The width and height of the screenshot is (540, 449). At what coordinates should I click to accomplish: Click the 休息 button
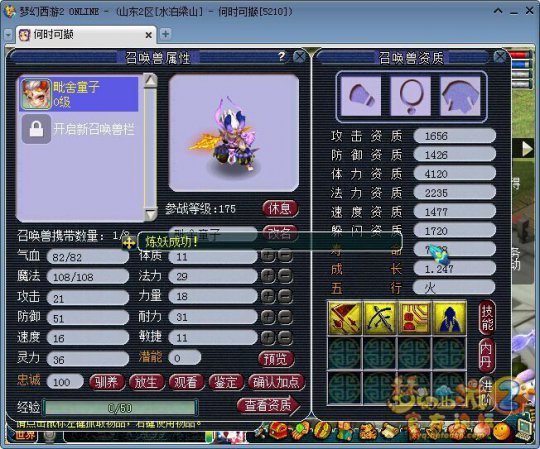coord(280,209)
